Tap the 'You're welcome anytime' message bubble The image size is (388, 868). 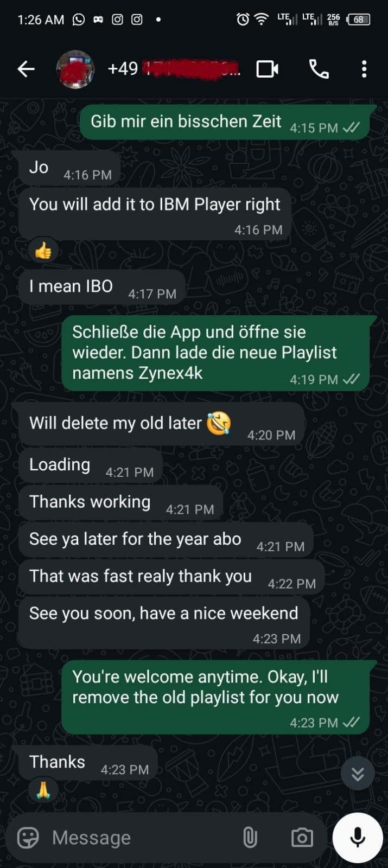point(215,698)
